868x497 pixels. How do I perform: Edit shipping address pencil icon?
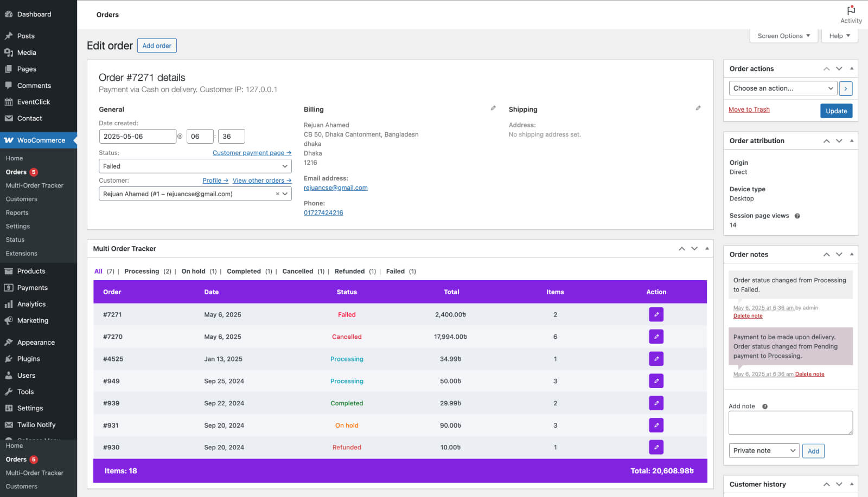[x=698, y=108]
